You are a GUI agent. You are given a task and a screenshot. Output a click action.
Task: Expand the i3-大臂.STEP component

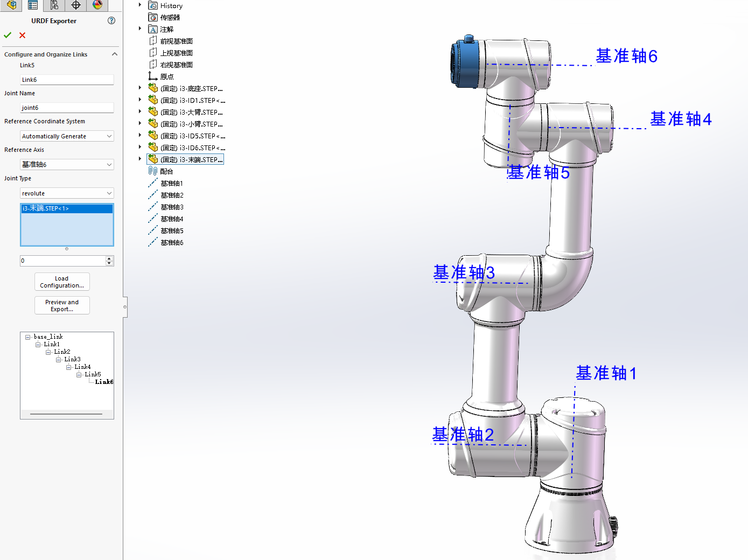140,111
